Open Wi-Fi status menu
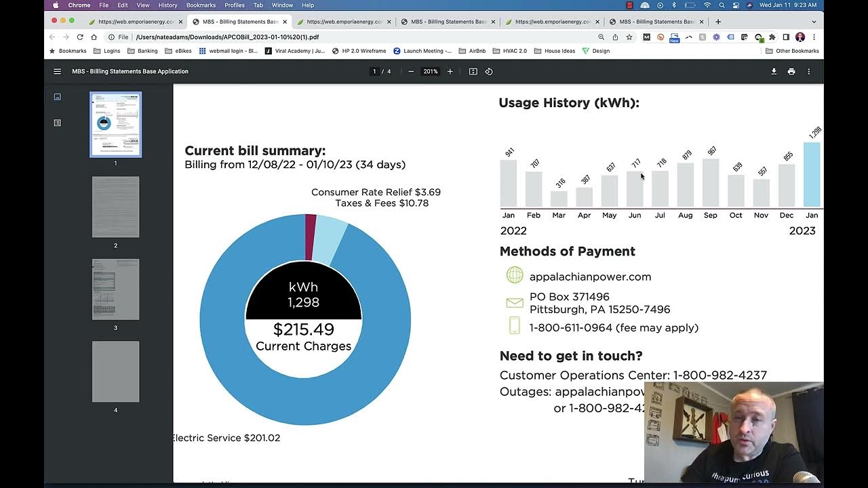The image size is (868, 488). [x=707, y=5]
